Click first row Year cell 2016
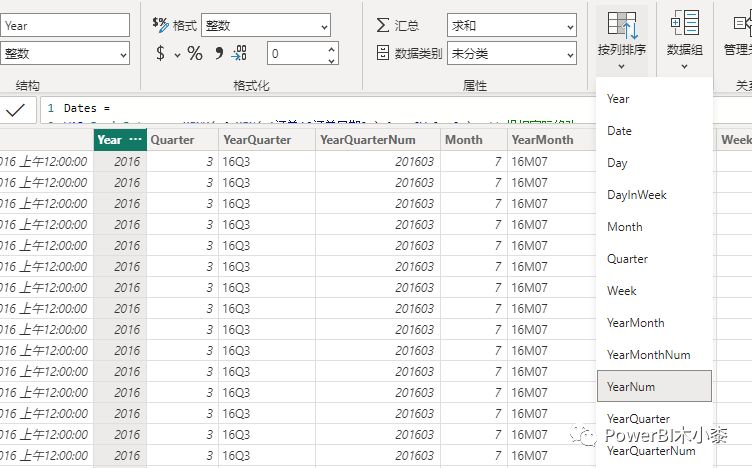 coord(120,162)
